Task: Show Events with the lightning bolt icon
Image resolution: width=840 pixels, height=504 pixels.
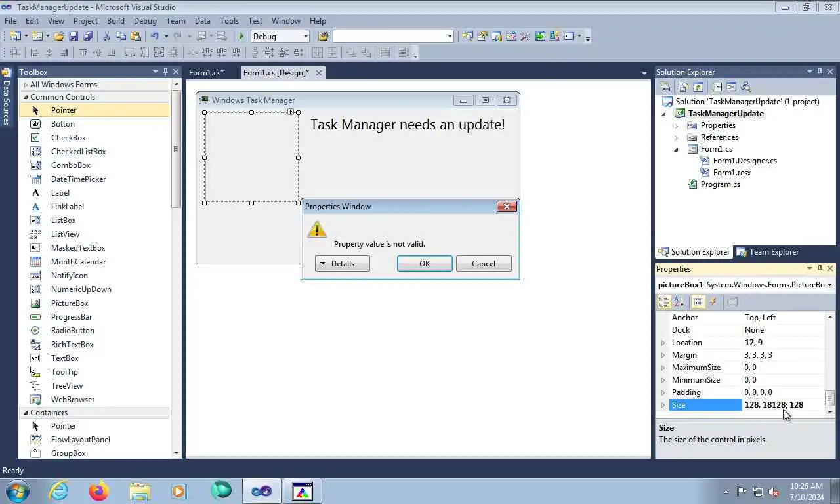Action: click(713, 302)
